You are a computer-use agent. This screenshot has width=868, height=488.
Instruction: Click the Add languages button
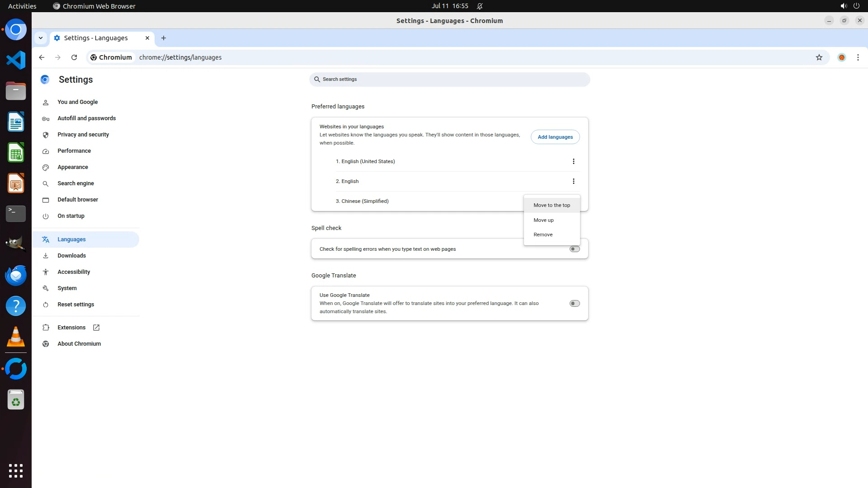(x=555, y=137)
